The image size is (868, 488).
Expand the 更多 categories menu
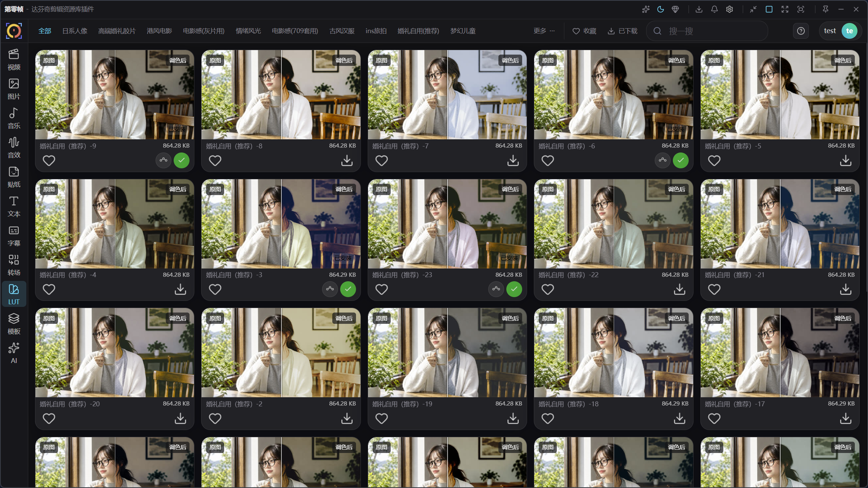544,31
